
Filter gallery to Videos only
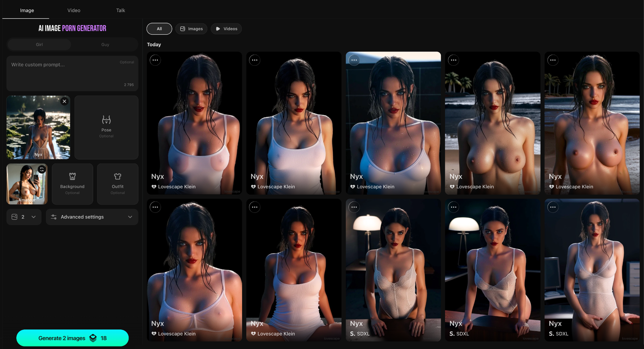(226, 29)
